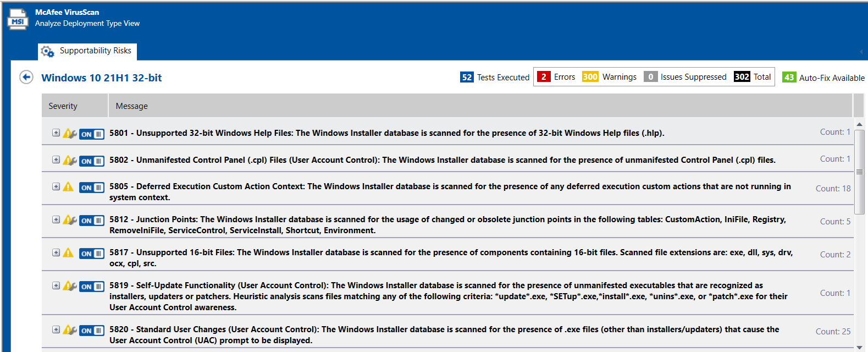868x352 pixels.
Task: Select the 5802 Unmanifested Control Panel message
Action: click(443, 160)
